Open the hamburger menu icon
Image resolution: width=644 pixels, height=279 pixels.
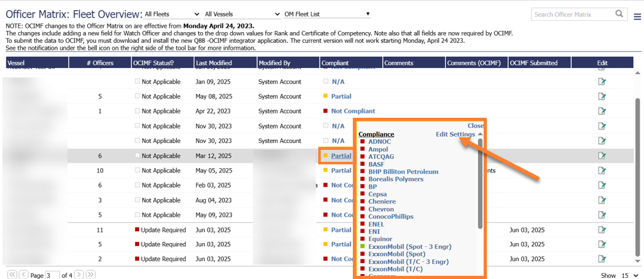637,15
